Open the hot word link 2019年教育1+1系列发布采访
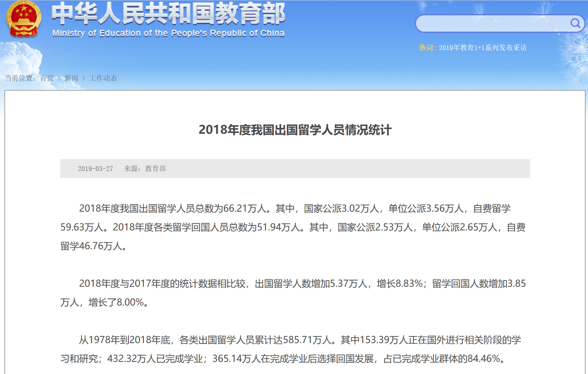Image resolution: width=588 pixels, height=374 pixels. coord(482,48)
